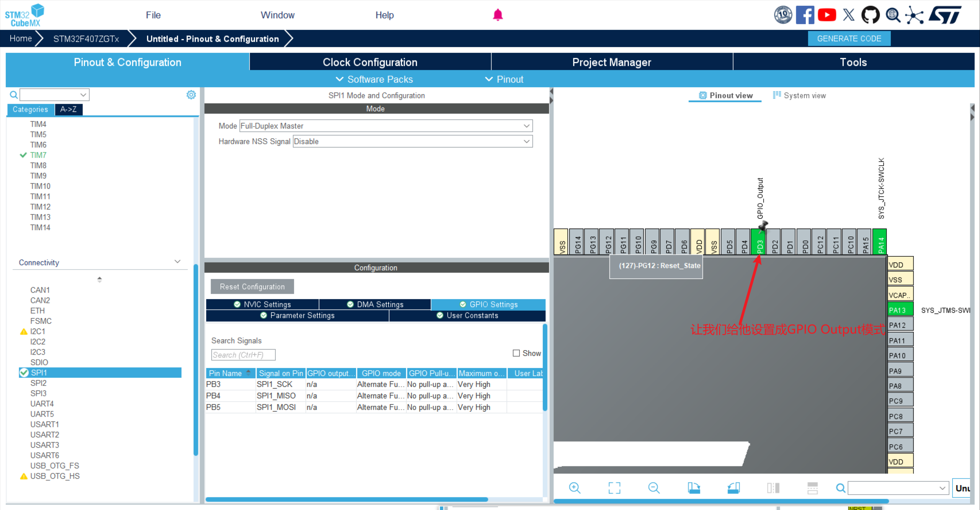The image size is (980, 510).
Task: Click the rotate pinout clockwise icon
Action: (694, 488)
